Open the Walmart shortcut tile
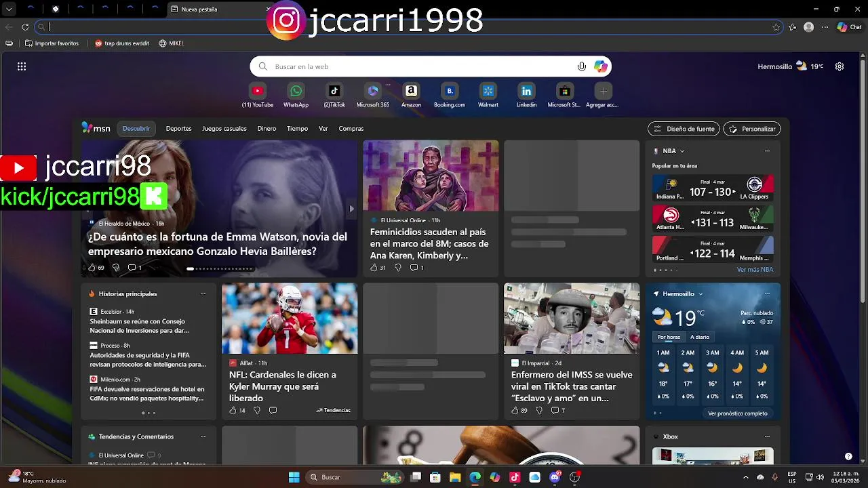868x488 pixels. pyautogui.click(x=488, y=91)
